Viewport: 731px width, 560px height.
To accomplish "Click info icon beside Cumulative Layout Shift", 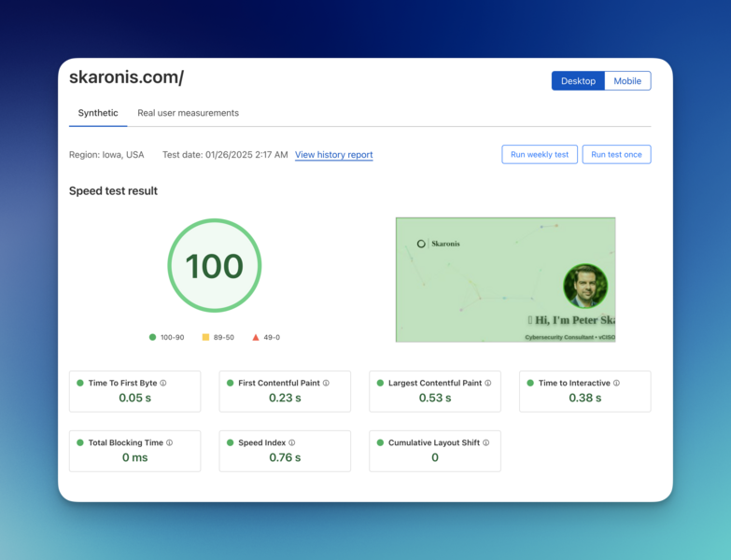I will (x=486, y=442).
